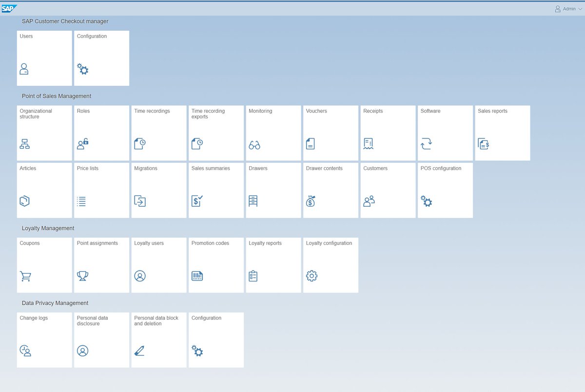The width and height of the screenshot is (585, 392).
Task: Open the Drawer contents tile
Action: [331, 191]
